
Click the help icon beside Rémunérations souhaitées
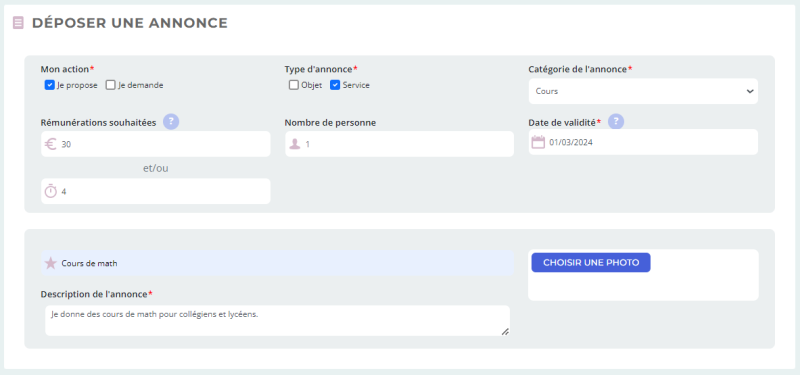171,122
